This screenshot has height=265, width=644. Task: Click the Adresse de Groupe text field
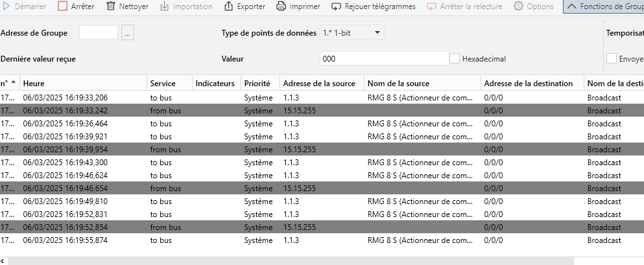coord(98,33)
